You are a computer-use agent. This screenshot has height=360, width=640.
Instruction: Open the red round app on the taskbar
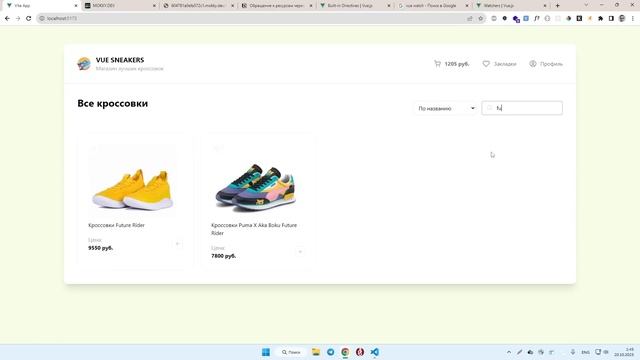point(360,352)
